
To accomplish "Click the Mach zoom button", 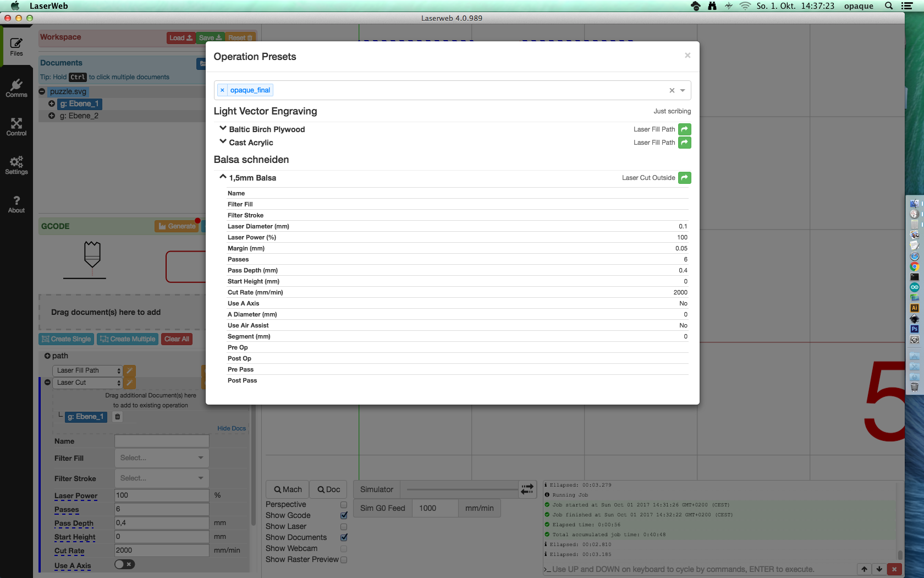I will 288,489.
